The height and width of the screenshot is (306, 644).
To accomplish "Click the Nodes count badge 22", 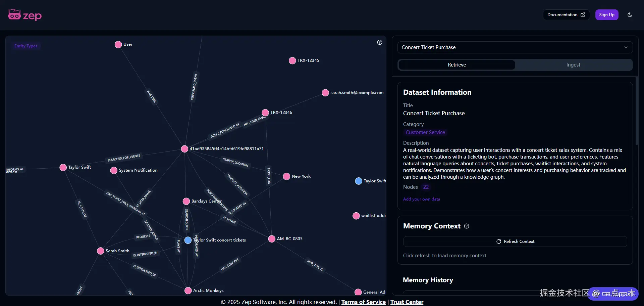I will coord(426,187).
